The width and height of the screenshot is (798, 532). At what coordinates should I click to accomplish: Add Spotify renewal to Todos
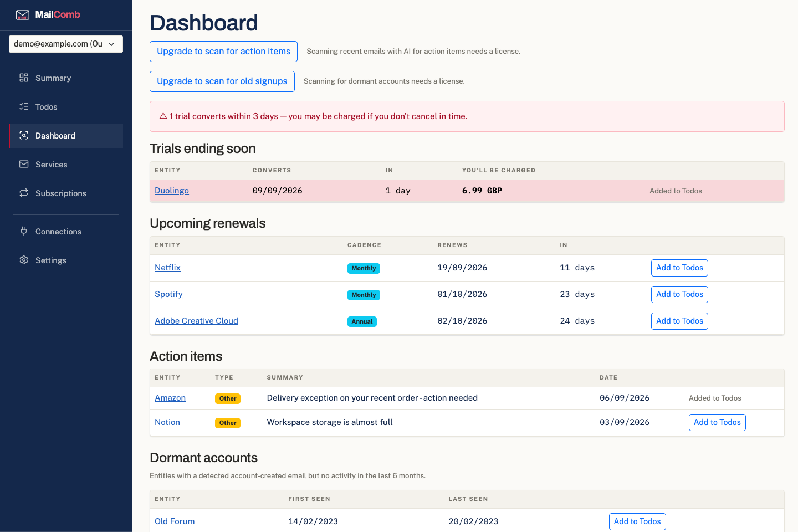679,294
